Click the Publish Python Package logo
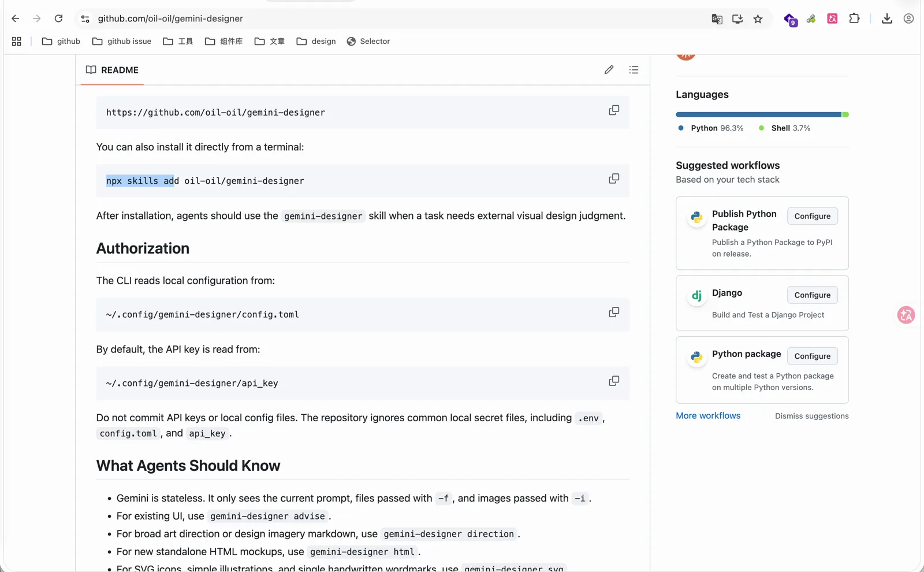 tap(696, 217)
